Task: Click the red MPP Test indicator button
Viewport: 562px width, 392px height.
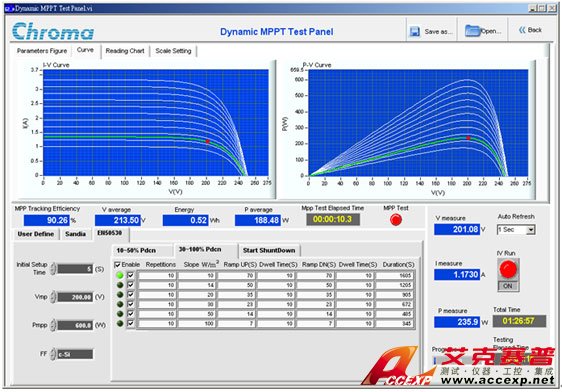Action: [396, 220]
